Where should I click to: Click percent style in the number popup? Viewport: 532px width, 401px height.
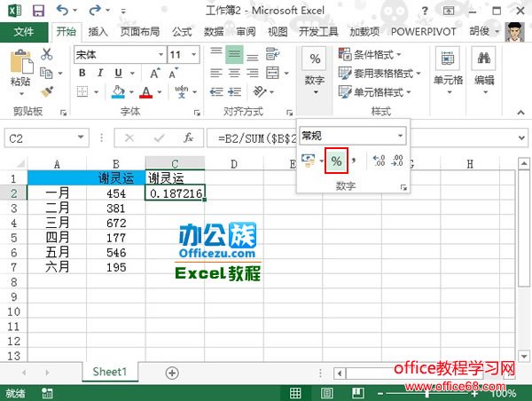[x=336, y=161]
